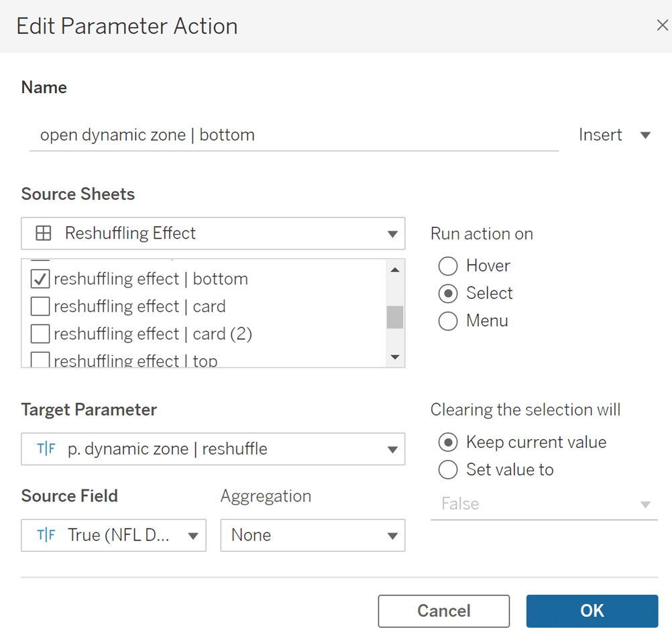Click the action name text field
The height and width of the screenshot is (641, 672).
pos(294,135)
